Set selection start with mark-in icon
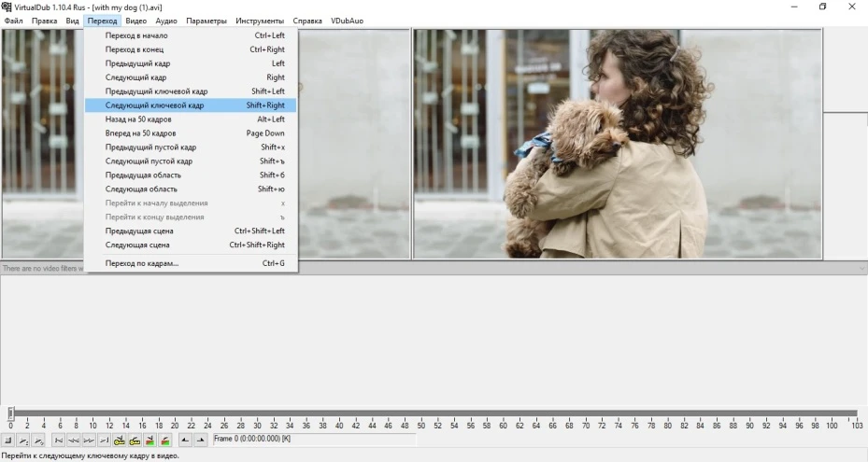The width and height of the screenshot is (868, 462). tap(185, 440)
